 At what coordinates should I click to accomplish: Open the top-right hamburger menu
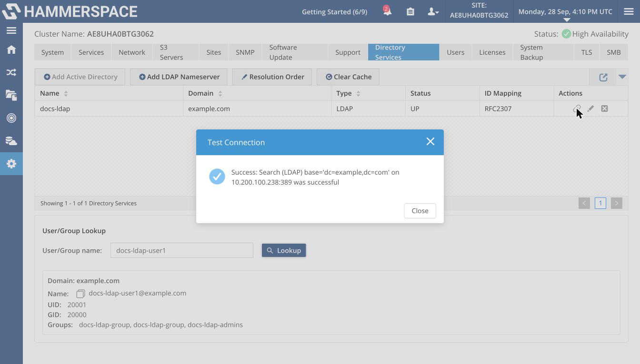click(629, 11)
